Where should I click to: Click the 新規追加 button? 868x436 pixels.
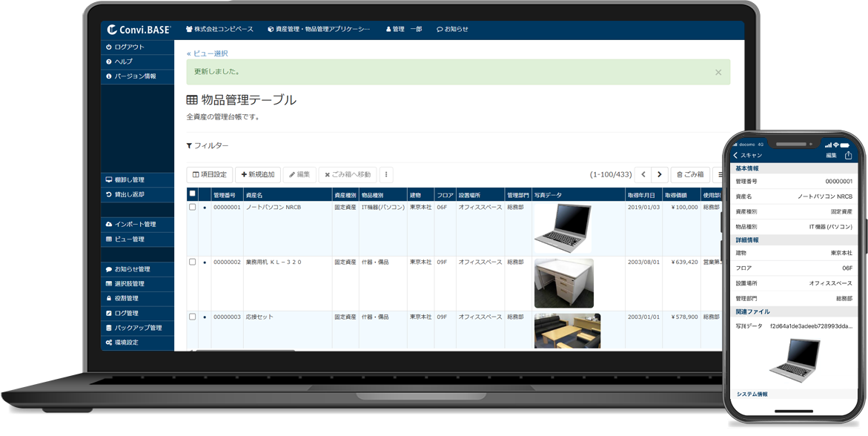pyautogui.click(x=257, y=175)
